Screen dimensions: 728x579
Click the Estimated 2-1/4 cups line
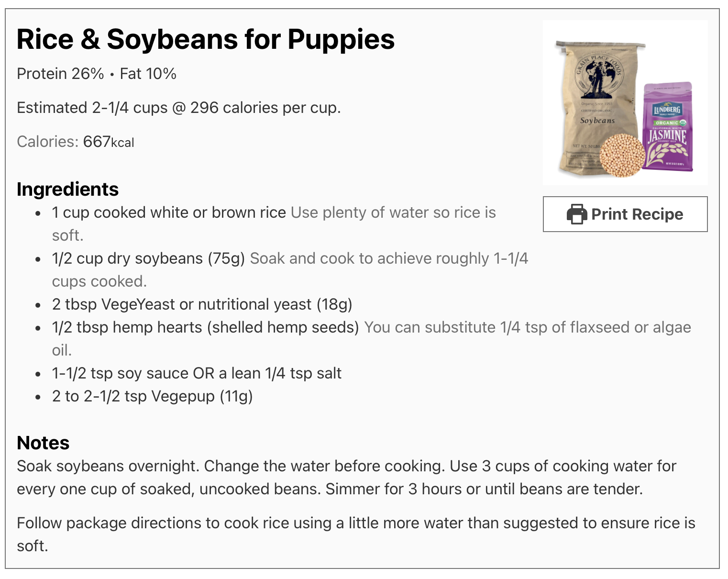click(x=178, y=108)
